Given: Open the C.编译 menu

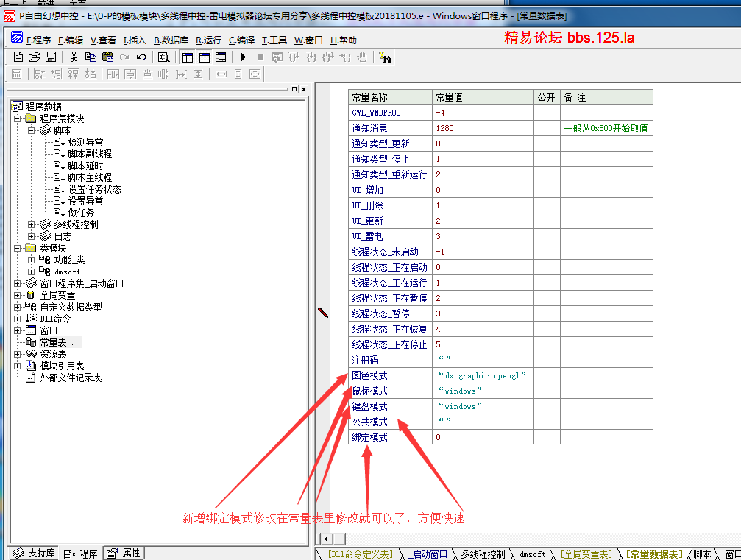Looking at the screenshot, I should 241,40.
